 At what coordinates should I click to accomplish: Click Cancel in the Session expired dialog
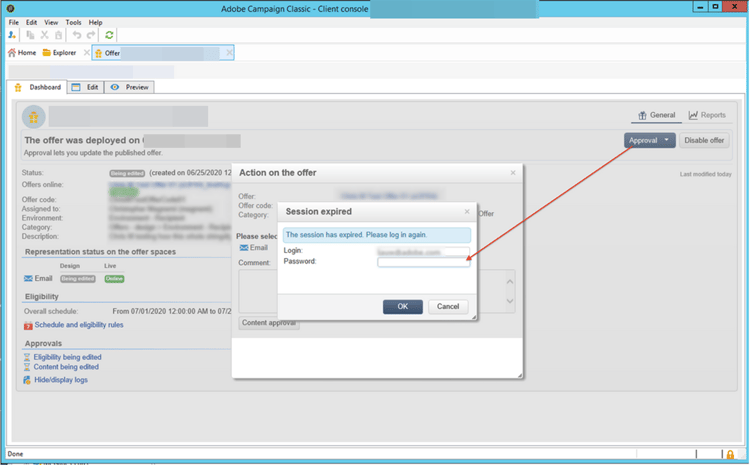click(x=448, y=307)
